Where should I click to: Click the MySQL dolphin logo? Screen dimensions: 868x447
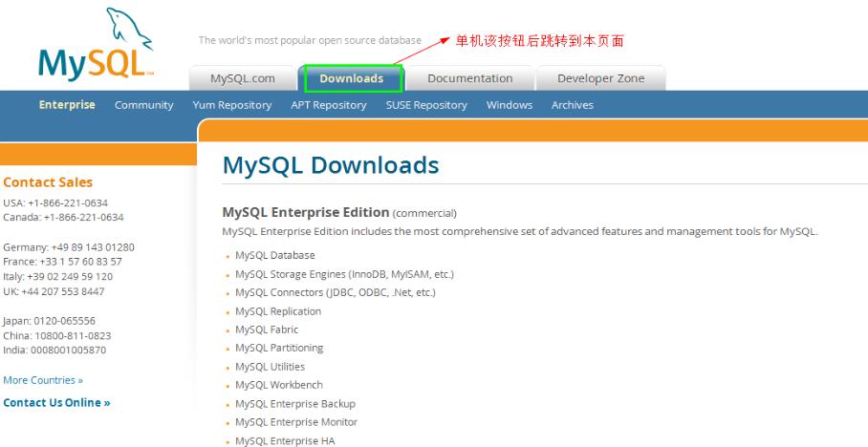click(x=96, y=44)
